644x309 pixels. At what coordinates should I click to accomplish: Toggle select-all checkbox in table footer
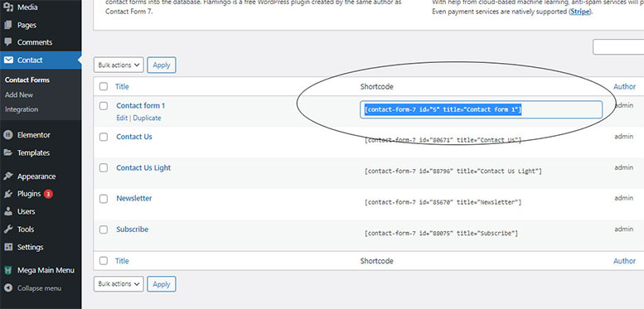point(104,261)
